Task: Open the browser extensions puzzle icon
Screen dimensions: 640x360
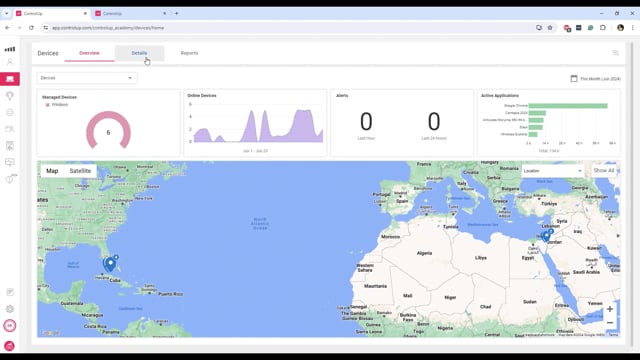Action: (603, 28)
